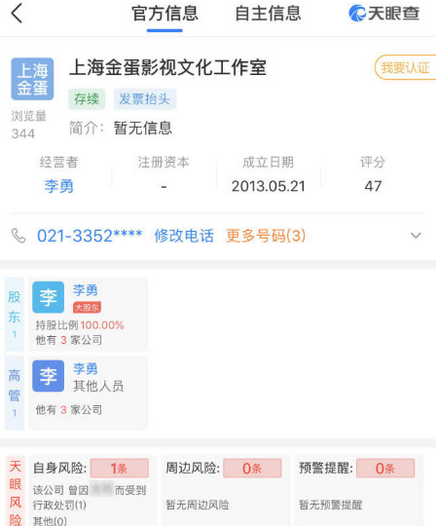Viewport: 436px width, 526px height.
Task: Tap the 上海金蛋 company logo tile
Action: pyautogui.click(x=32, y=79)
